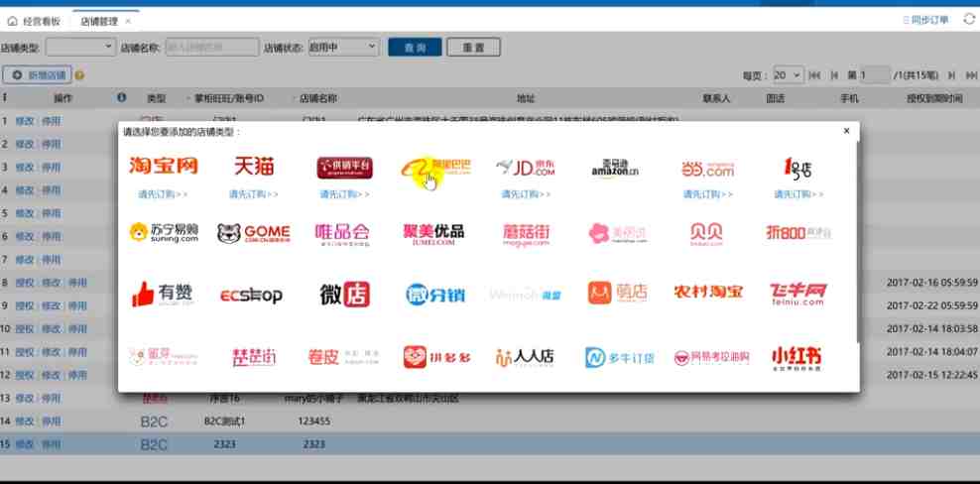Go to the first page of results
980x484 pixels.
(x=814, y=75)
